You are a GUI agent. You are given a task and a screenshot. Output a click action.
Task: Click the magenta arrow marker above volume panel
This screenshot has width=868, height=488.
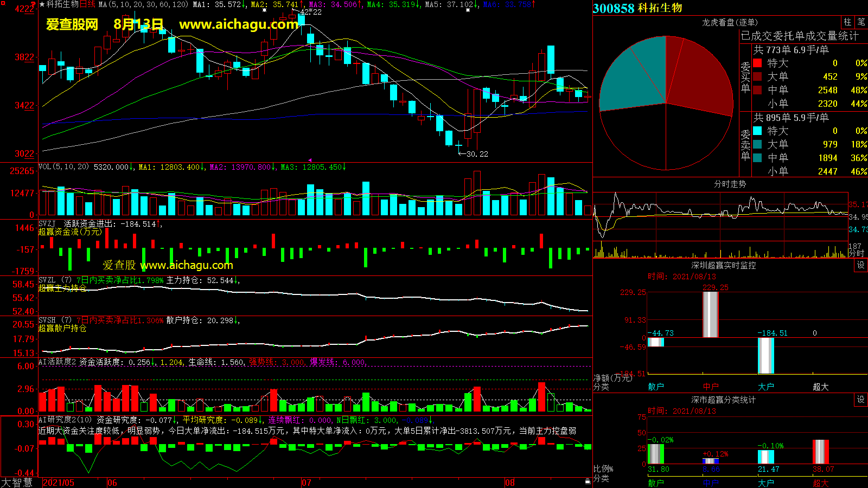click(310, 160)
